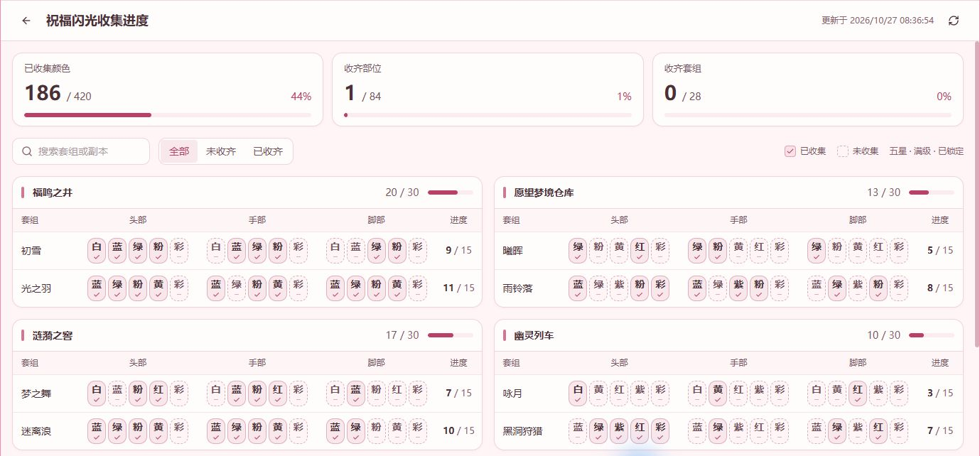Toggle 咏月 头部 白 color chip
This screenshot has width=980, height=456.
coord(578,393)
